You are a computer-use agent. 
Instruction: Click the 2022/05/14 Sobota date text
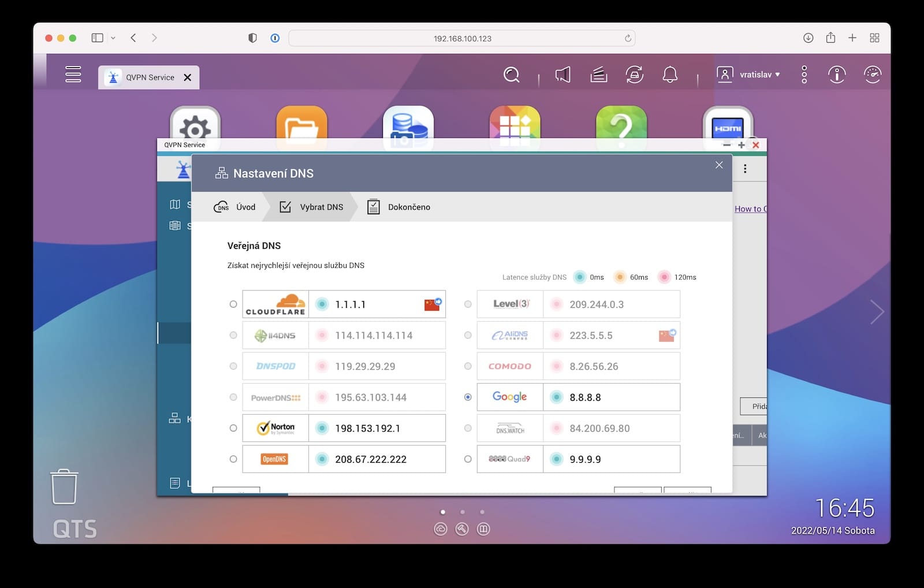point(833,531)
